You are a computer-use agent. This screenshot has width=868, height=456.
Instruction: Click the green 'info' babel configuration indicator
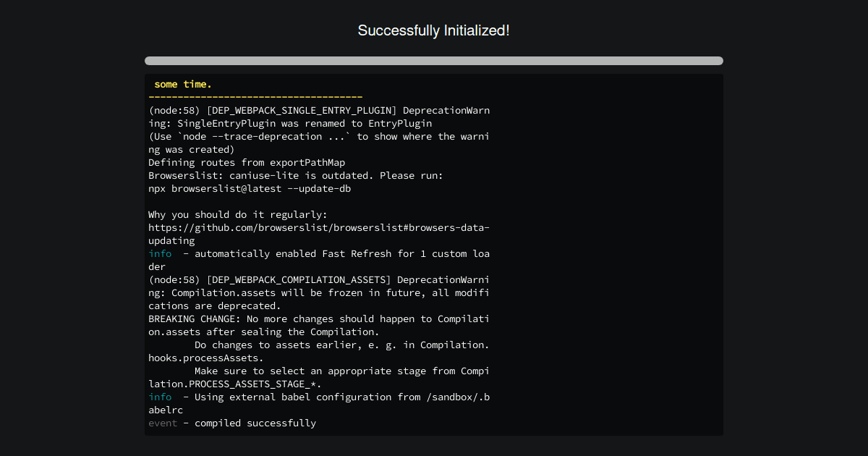(x=160, y=397)
